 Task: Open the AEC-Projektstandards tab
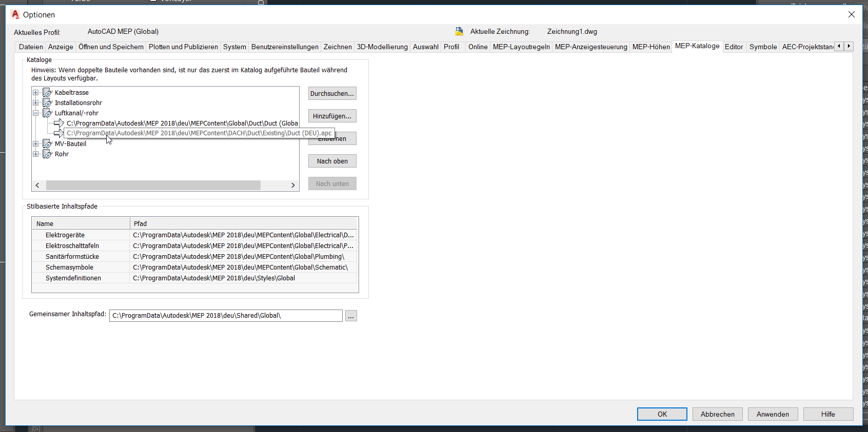point(807,47)
